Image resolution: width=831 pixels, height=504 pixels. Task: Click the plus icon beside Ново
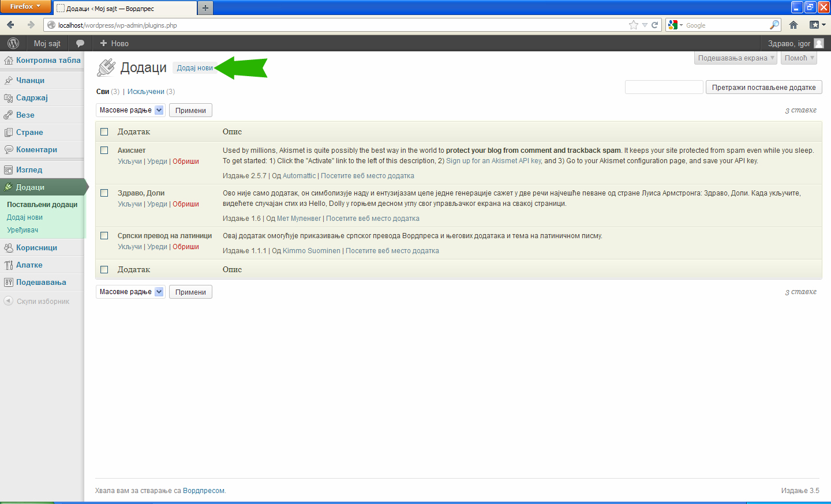tap(104, 43)
